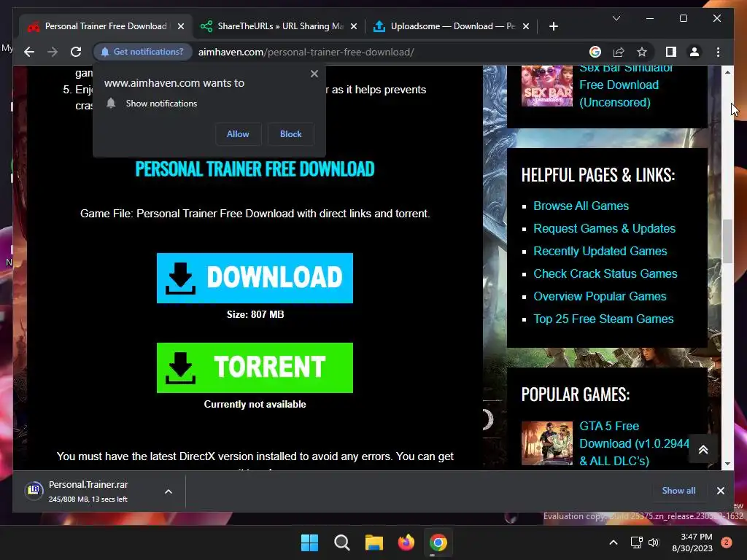Screen dimensions: 747x560
Task: Close the ShareTheURLs tab
Action: [354, 26]
